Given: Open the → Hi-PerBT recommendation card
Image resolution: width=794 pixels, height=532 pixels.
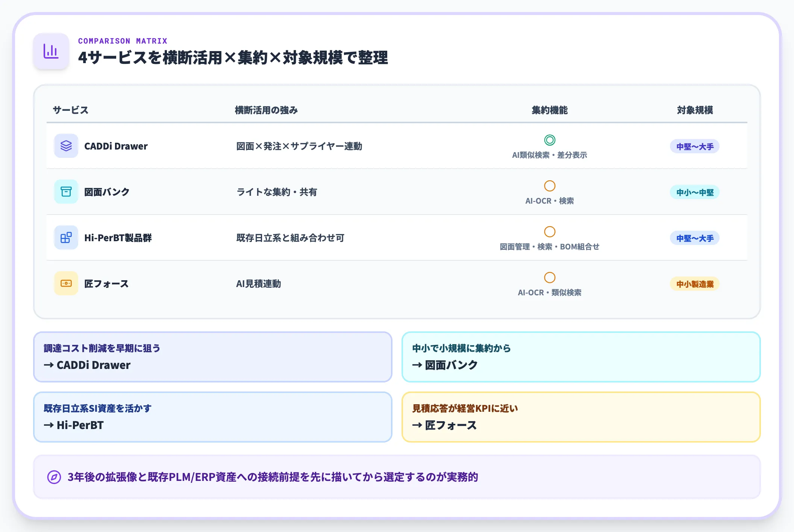Looking at the screenshot, I should [213, 417].
